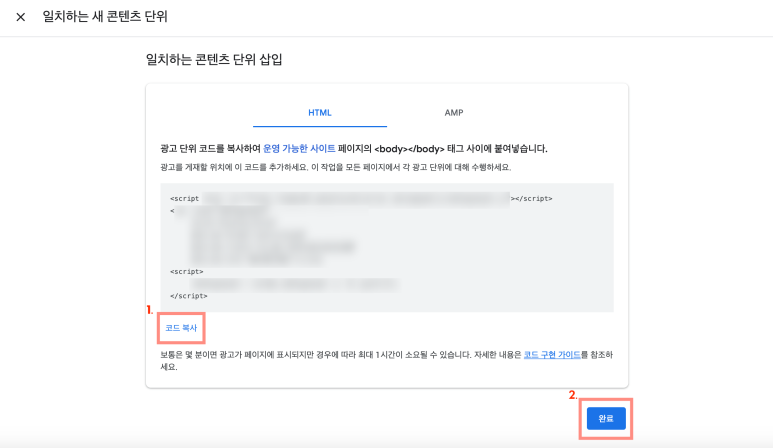Click the '일치하는 콘텐츠 단위 삽입' heading
The height and width of the screenshot is (448, 773).
214,60
